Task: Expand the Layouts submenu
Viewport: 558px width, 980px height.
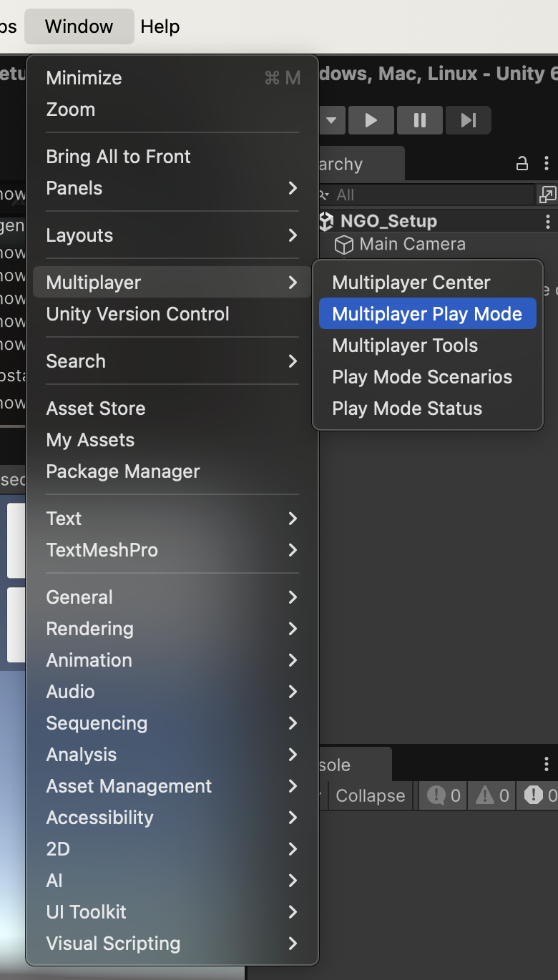Action: (x=172, y=235)
